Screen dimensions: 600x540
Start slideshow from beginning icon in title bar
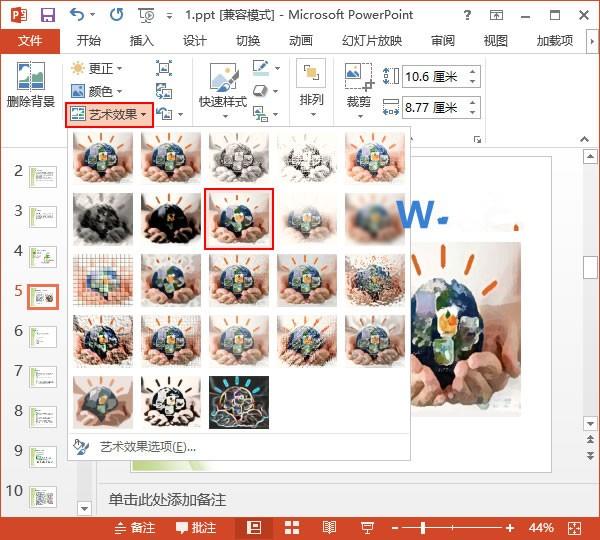point(146,15)
